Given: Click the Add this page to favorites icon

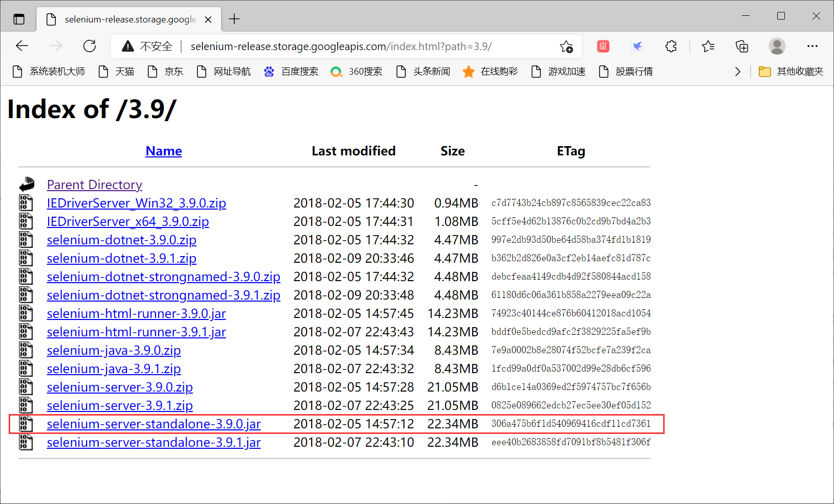Looking at the screenshot, I should (566, 46).
